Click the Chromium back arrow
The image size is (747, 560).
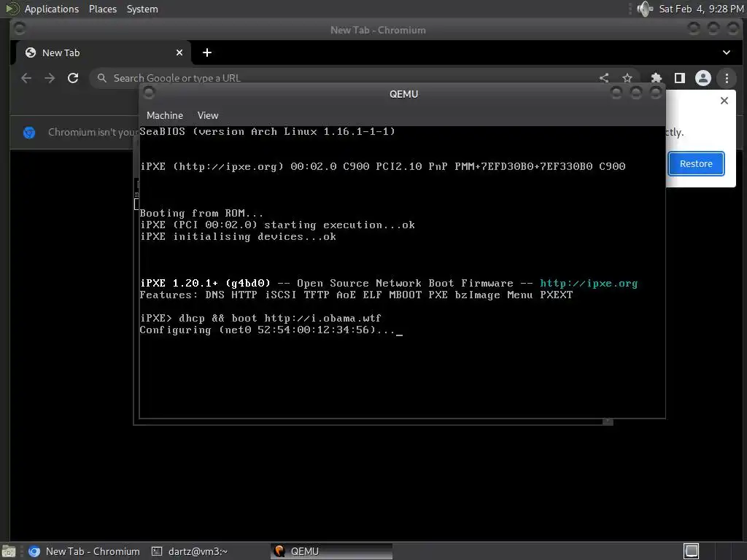26,78
